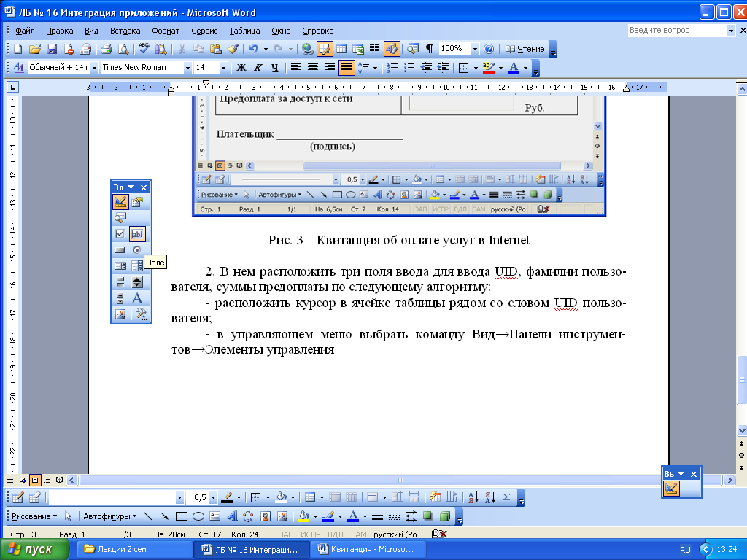Screen dimensions: 747x560
Task: Insert Table icon in Standard toolbar
Action: 341,49
